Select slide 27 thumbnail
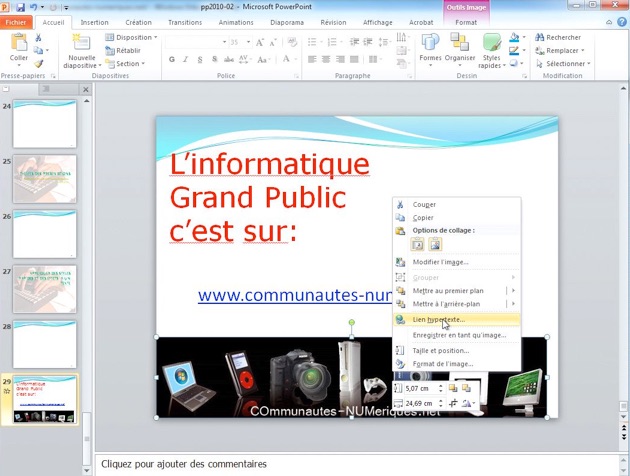 tap(45, 289)
